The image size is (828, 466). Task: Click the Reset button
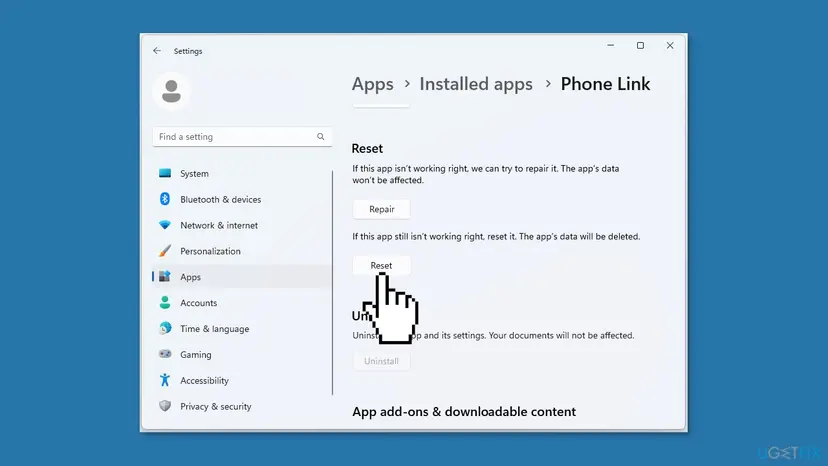(x=381, y=265)
